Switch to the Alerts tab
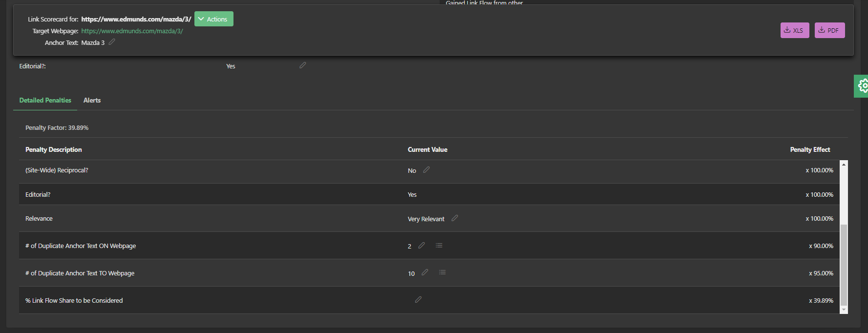Image resolution: width=868 pixels, height=333 pixels. pos(92,100)
